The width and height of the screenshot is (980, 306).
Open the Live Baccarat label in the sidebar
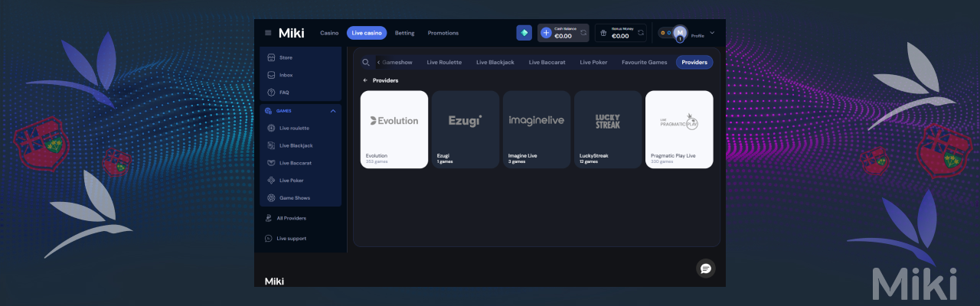(296, 163)
